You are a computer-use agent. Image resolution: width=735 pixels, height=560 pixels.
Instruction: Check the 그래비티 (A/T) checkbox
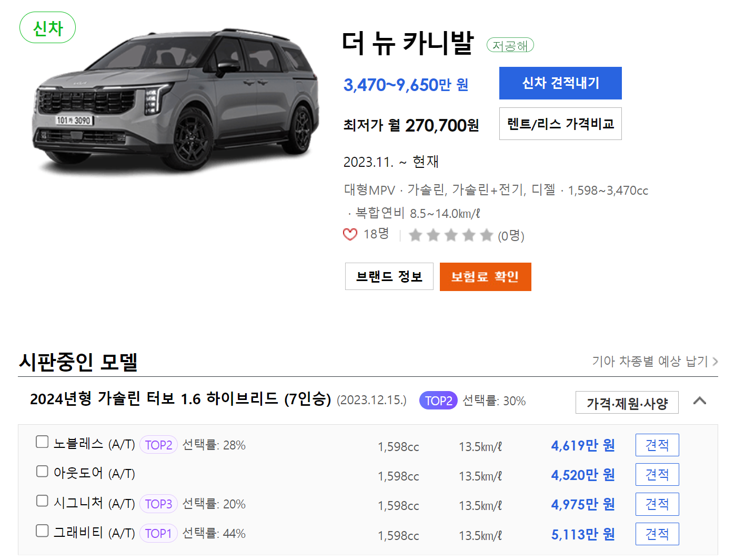[42, 531]
